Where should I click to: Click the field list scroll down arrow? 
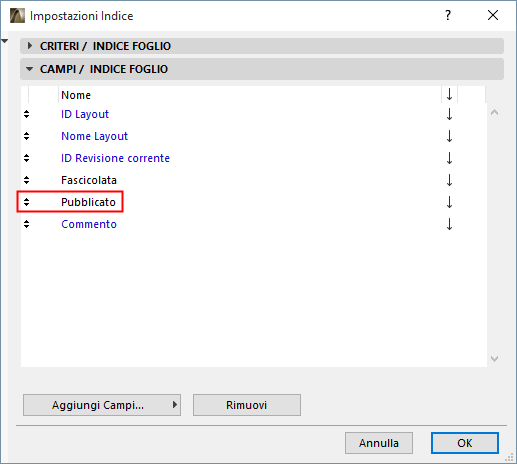click(x=495, y=359)
